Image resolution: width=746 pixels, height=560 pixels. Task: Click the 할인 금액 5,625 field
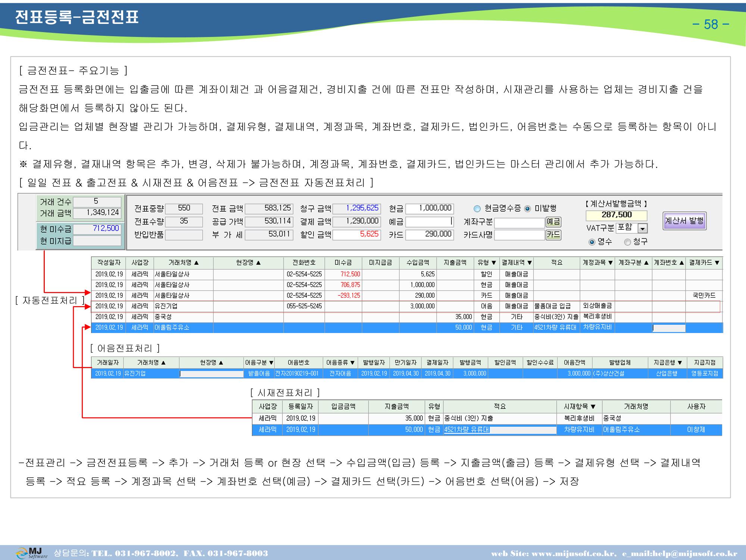356,234
